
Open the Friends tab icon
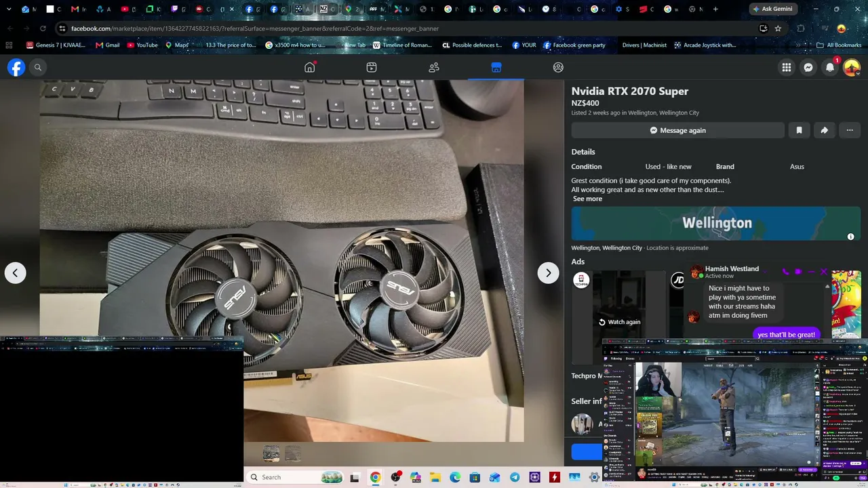[x=434, y=67]
